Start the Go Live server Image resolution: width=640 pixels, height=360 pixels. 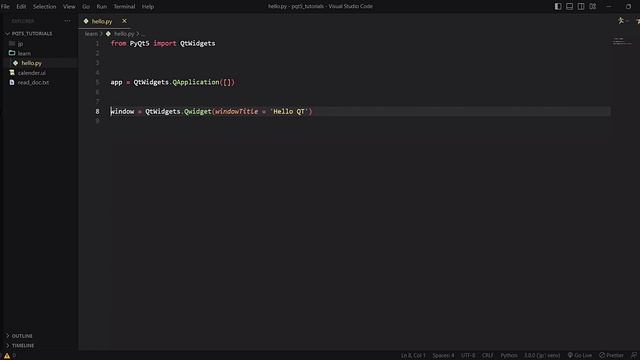(x=580, y=356)
